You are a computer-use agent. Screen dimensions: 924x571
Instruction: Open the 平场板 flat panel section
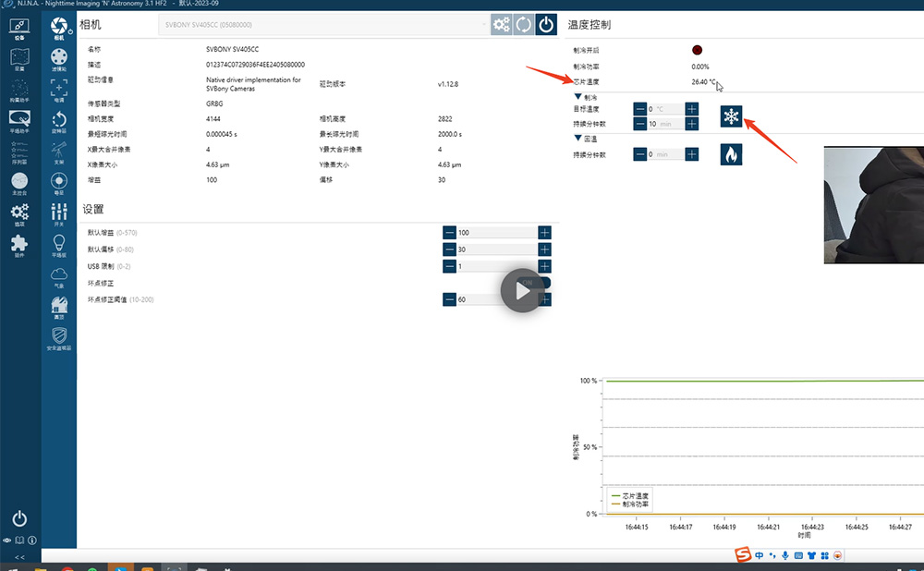pyautogui.click(x=59, y=247)
